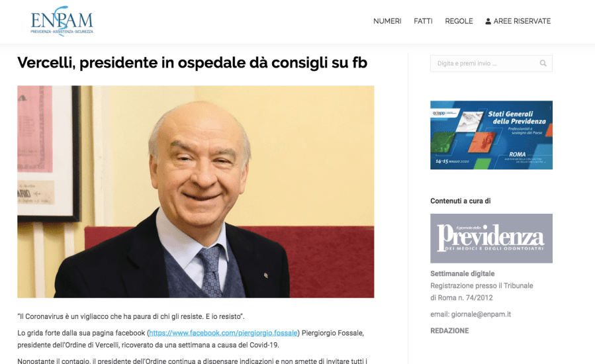
Task: Click the Coronavirus quote paragraph
Action: point(131,316)
